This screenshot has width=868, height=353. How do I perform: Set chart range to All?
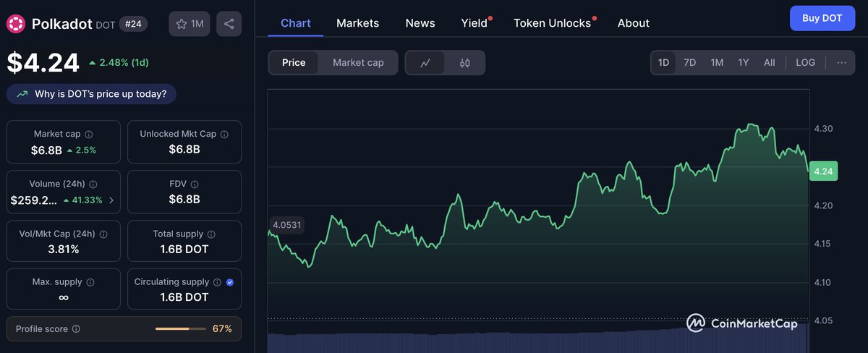coord(770,63)
